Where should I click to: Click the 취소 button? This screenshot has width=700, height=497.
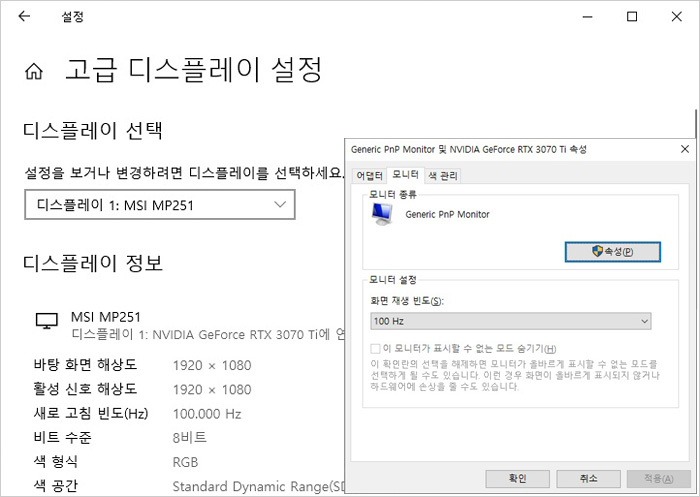click(x=588, y=479)
